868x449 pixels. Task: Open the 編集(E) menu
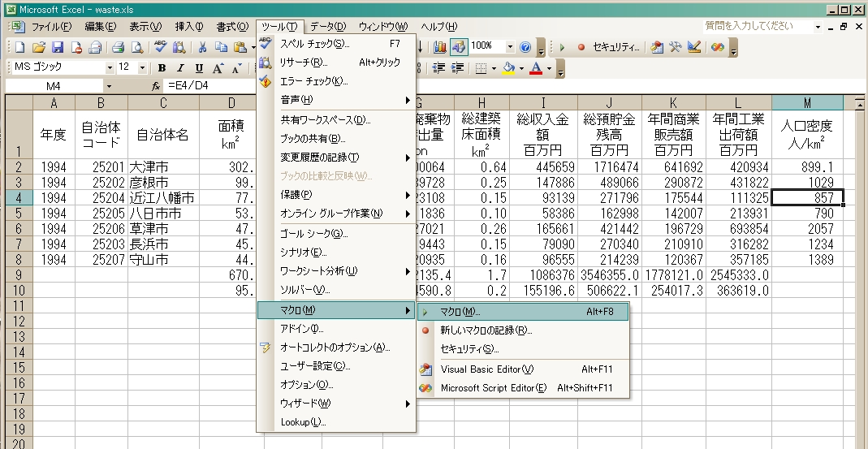[x=100, y=27]
